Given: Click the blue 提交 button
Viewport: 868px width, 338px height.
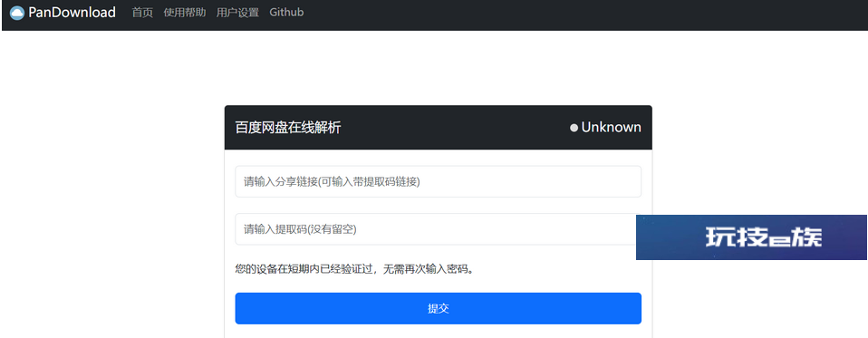Looking at the screenshot, I should pos(438,309).
